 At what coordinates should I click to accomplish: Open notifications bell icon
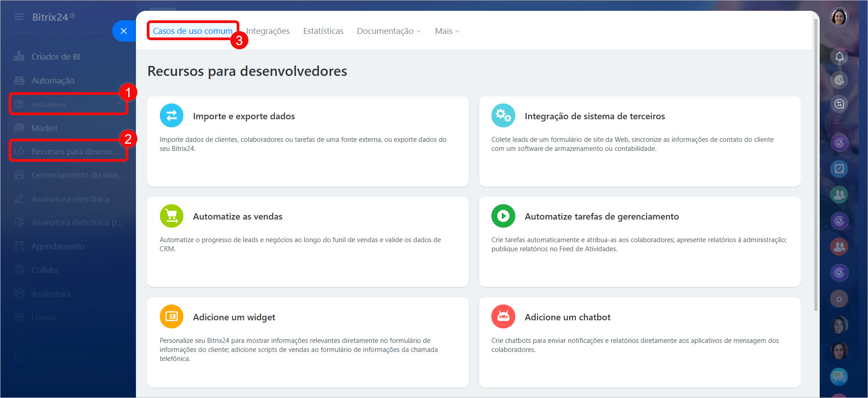(x=839, y=56)
